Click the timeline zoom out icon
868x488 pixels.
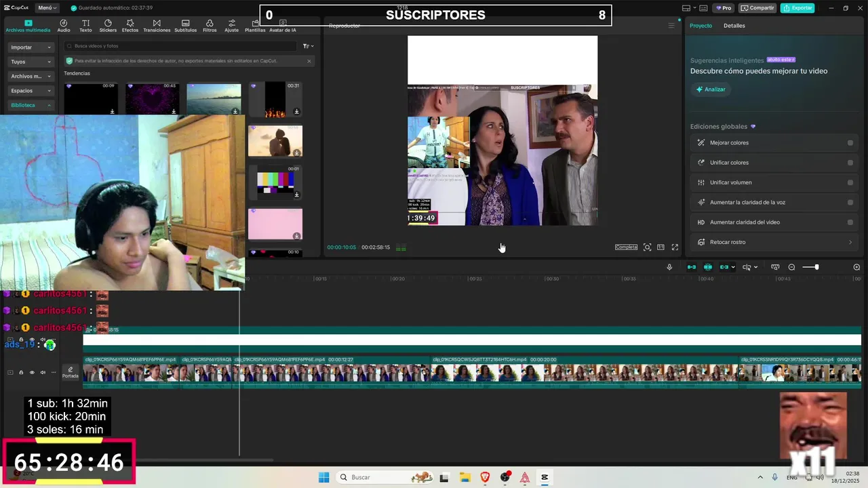click(791, 267)
